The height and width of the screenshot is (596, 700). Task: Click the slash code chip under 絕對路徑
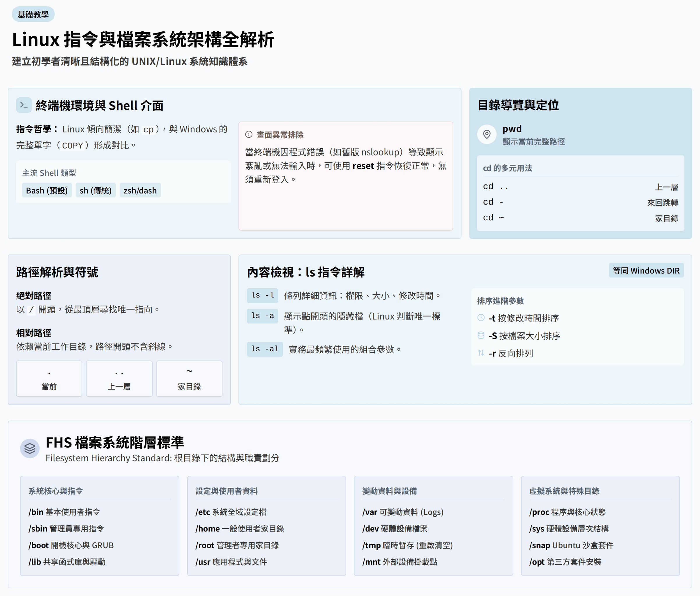(31, 310)
